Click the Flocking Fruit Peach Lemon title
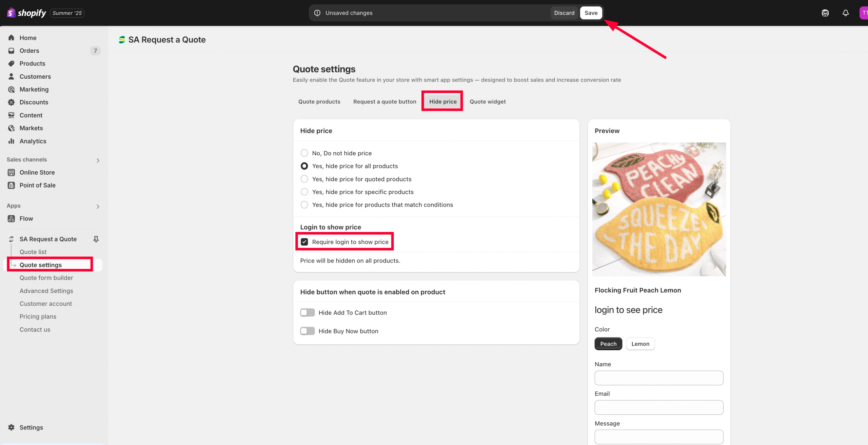868x445 pixels. [638, 290]
